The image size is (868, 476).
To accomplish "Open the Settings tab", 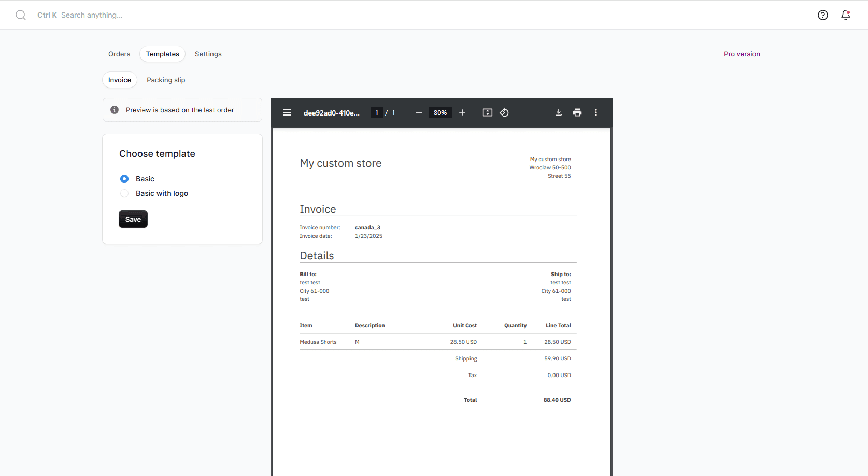I will click(x=208, y=54).
